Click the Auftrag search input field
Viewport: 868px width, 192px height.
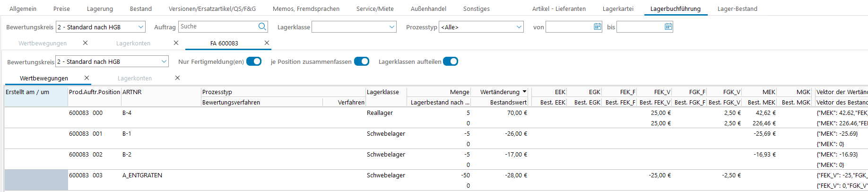(x=217, y=27)
